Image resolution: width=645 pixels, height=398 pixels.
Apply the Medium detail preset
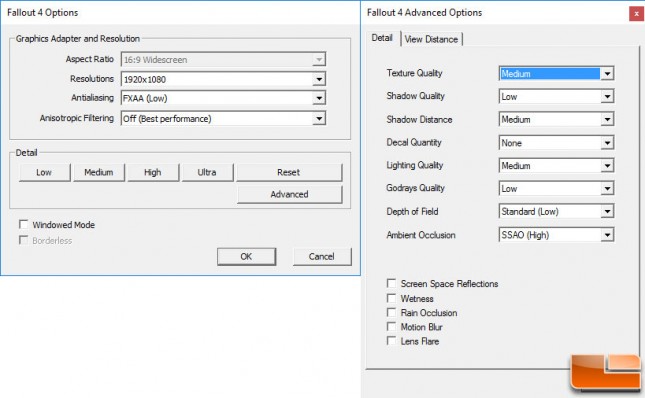99,172
